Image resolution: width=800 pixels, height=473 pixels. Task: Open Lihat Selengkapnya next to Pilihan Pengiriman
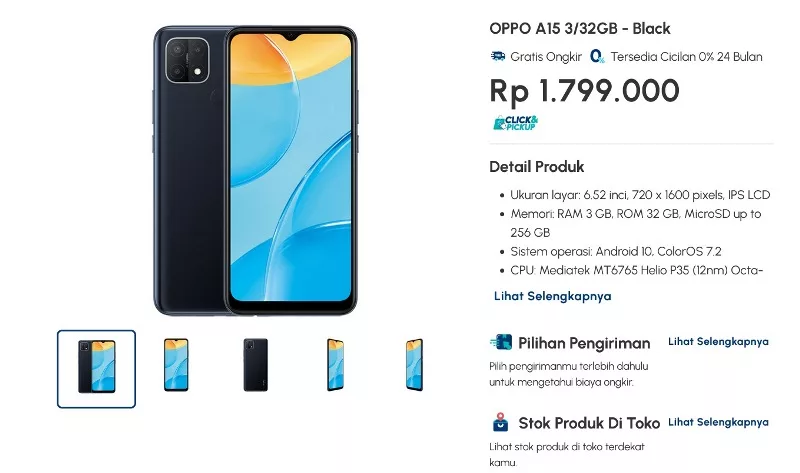pos(718,341)
